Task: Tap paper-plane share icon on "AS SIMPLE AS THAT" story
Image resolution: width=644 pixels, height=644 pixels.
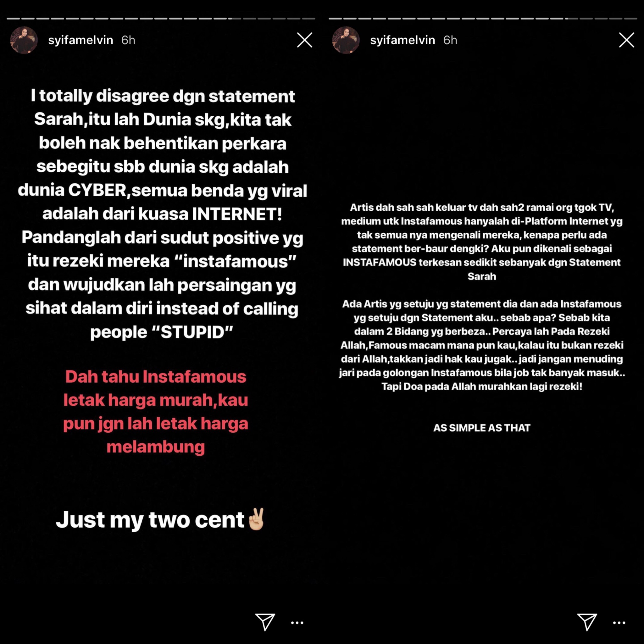Action: 587,622
